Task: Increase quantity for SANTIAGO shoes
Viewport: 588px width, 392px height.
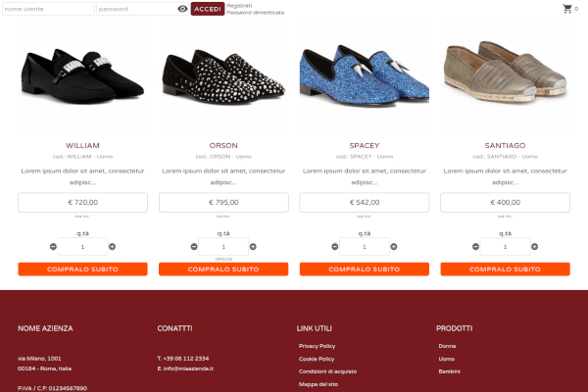Action: 535,246
